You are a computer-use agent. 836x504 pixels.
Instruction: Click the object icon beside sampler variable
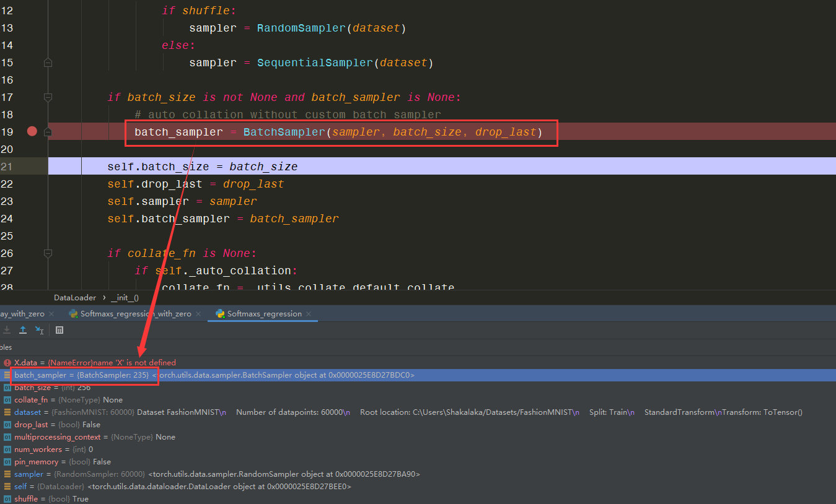(x=7, y=474)
